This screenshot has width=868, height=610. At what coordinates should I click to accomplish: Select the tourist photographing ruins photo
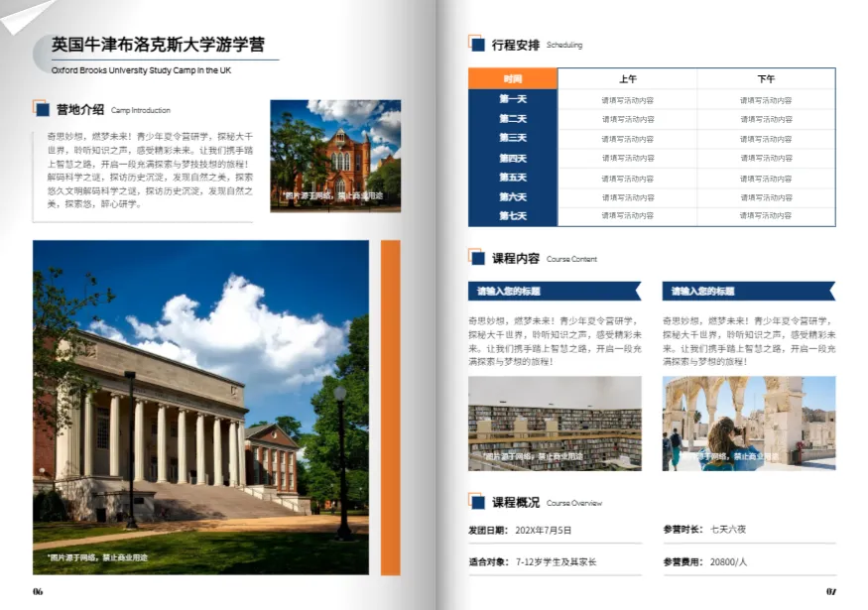point(749,424)
